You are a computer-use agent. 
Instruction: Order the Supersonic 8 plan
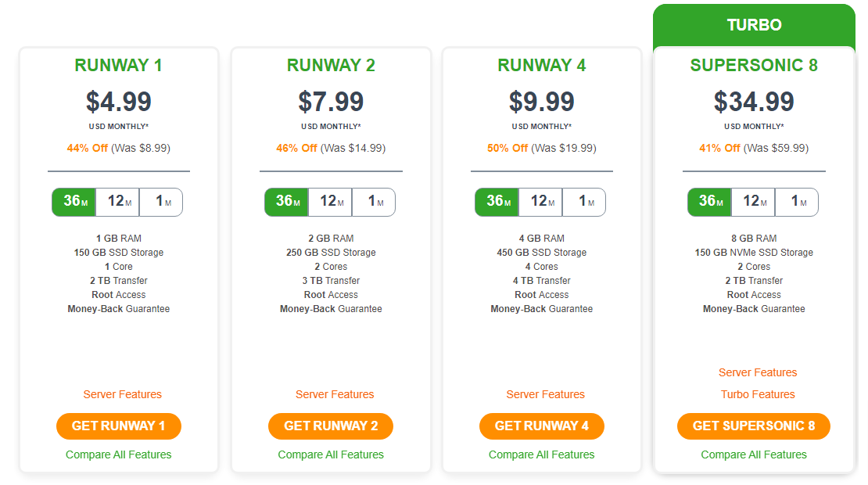[753, 426]
